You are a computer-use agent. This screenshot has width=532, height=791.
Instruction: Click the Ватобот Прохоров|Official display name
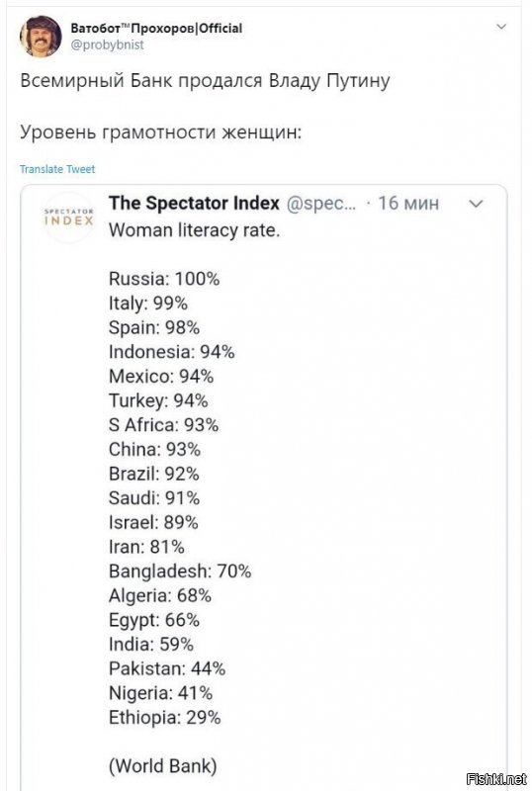point(156,29)
